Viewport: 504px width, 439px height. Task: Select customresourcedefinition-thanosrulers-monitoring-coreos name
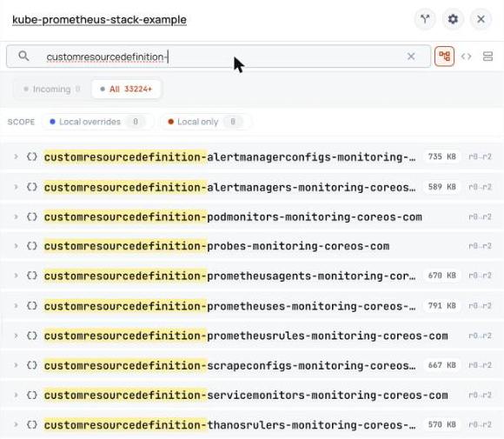[x=229, y=425]
